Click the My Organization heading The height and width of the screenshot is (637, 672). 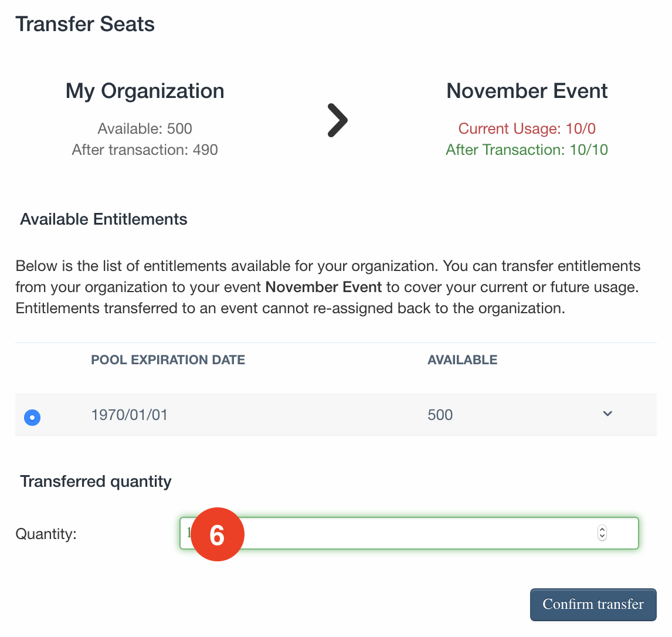(145, 92)
